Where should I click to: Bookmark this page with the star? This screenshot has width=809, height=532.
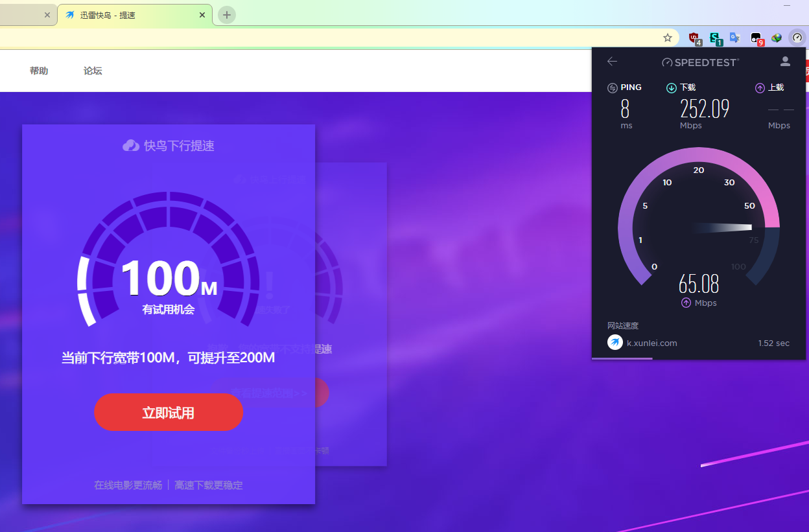(x=668, y=38)
